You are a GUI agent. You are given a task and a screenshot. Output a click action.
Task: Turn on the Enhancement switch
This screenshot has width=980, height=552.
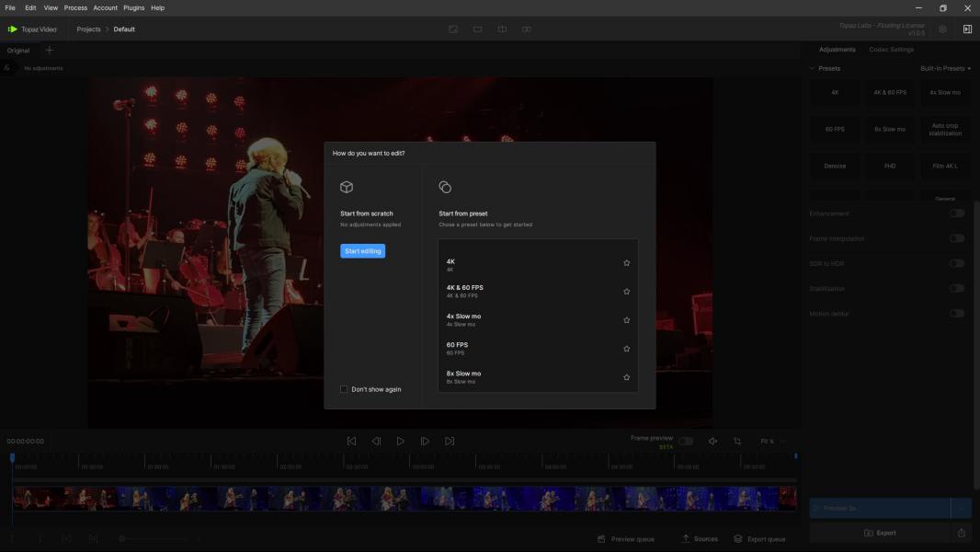point(957,213)
